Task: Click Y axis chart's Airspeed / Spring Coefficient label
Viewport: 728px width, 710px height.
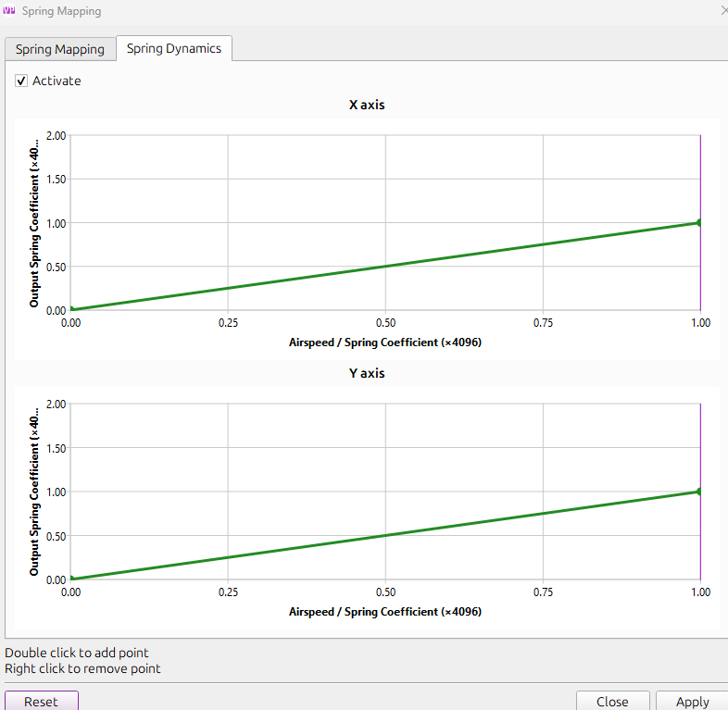Action: point(385,612)
